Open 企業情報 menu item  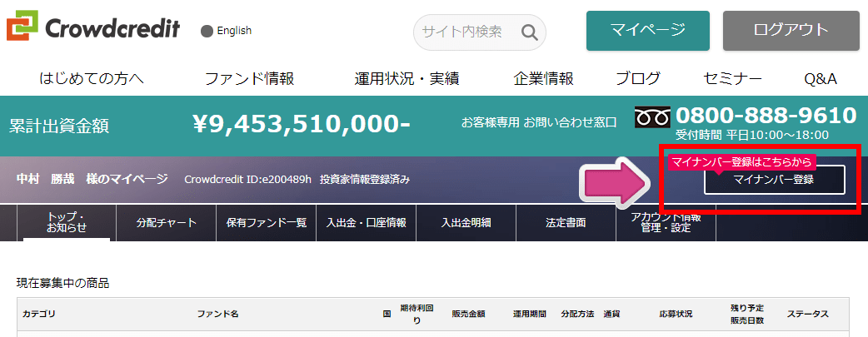(543, 78)
